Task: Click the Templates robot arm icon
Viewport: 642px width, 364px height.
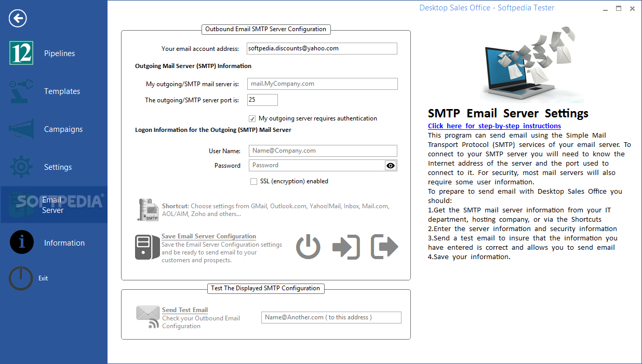Action: [21, 91]
